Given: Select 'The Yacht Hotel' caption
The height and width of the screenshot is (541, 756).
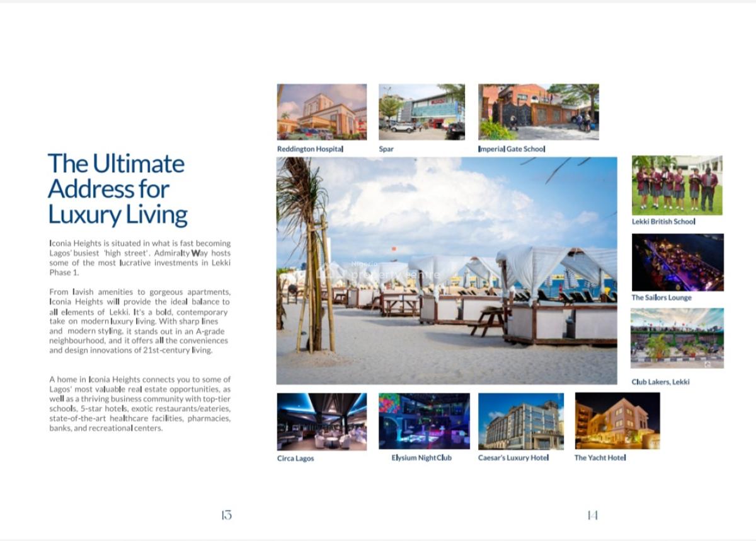Looking at the screenshot, I should tap(600, 458).
